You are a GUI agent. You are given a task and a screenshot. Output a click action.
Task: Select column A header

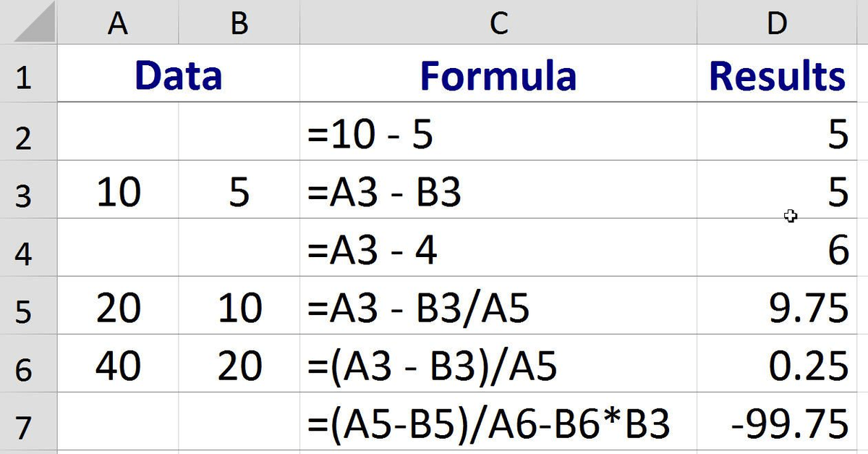[x=118, y=22]
